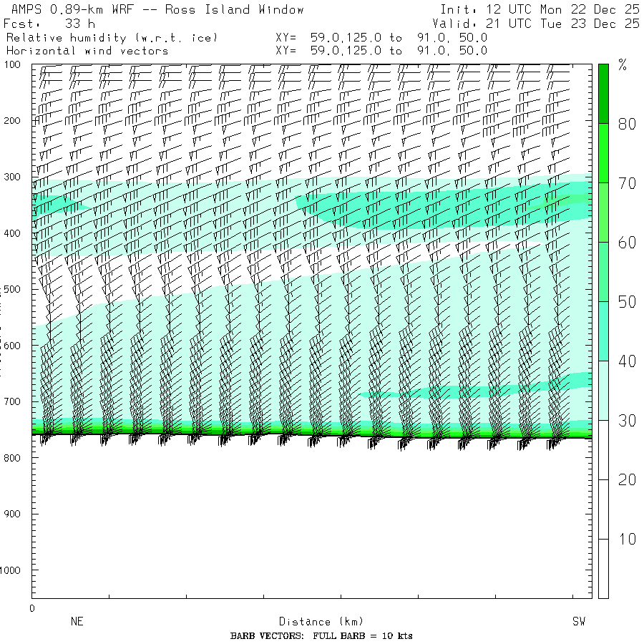Pick the colorbar segment between 50 and 60

[x=604, y=271]
